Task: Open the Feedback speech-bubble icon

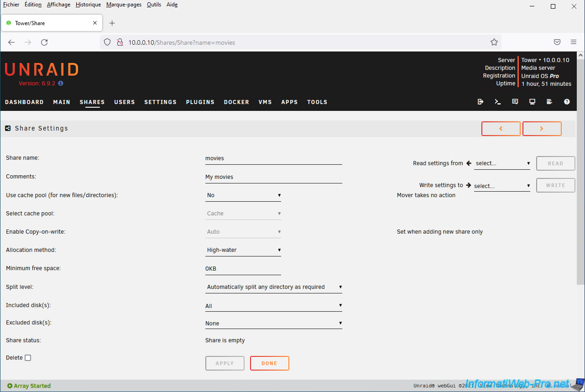Action: pyautogui.click(x=515, y=102)
